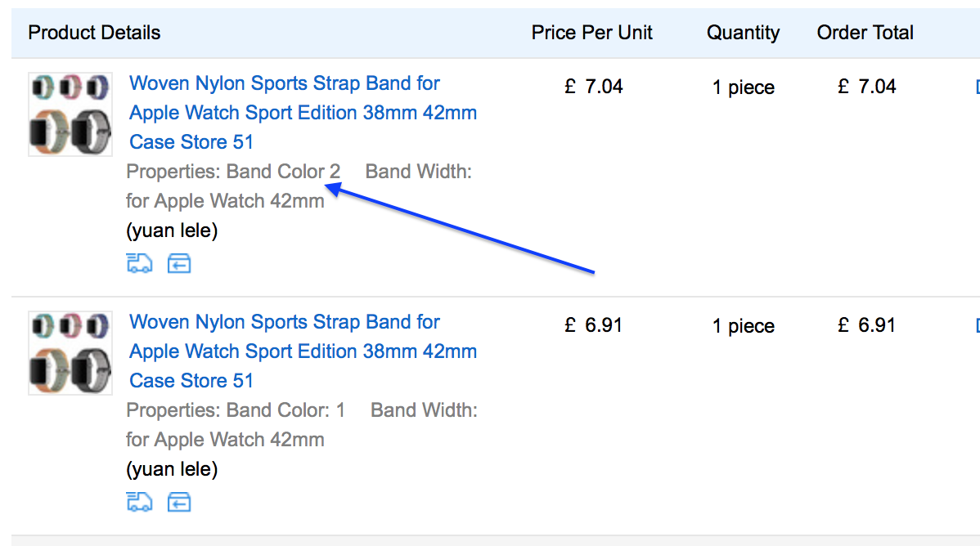Open the watch band thumbnail for the £7.04 item
The width and height of the screenshot is (980, 546).
pos(70,114)
